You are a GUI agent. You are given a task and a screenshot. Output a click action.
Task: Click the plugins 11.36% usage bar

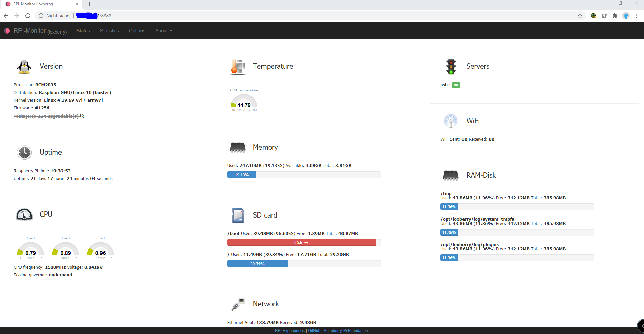(517, 258)
